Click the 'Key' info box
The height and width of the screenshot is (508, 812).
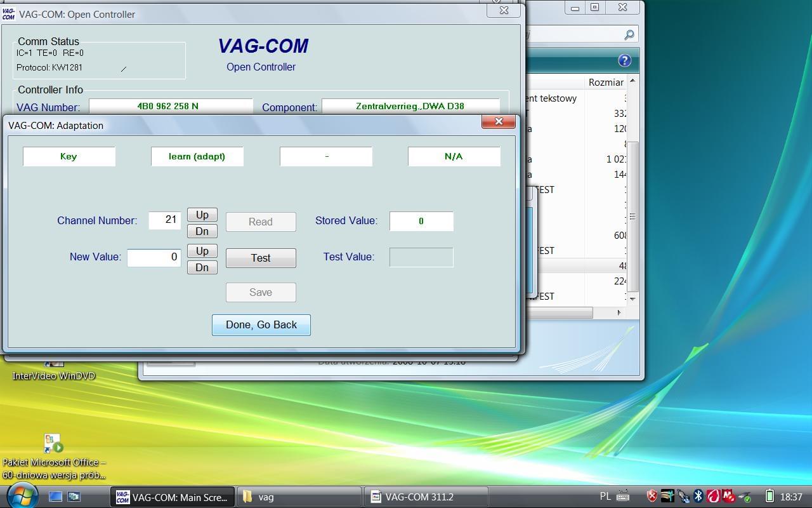69,156
